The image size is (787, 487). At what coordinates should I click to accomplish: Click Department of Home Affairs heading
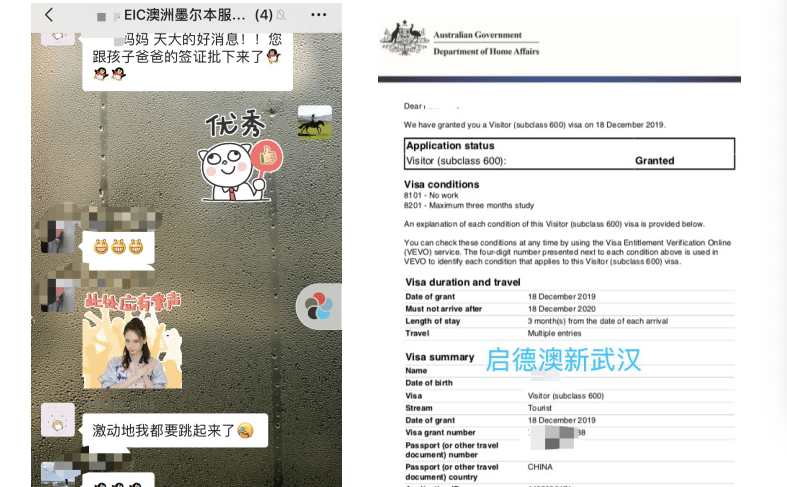click(x=486, y=51)
